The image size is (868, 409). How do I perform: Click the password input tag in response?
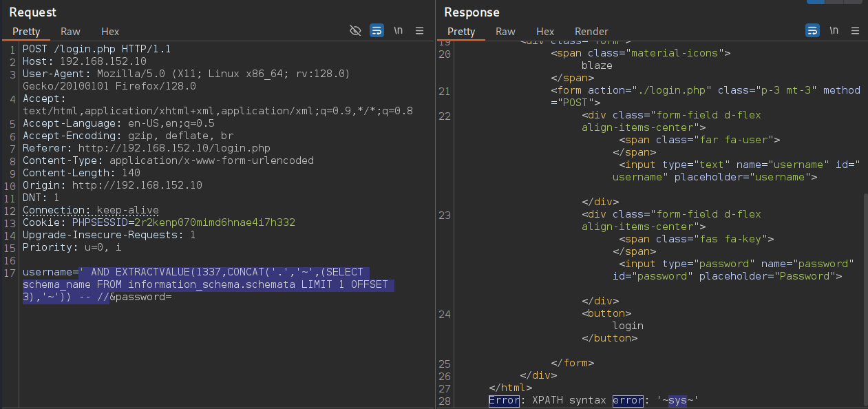[733, 270]
